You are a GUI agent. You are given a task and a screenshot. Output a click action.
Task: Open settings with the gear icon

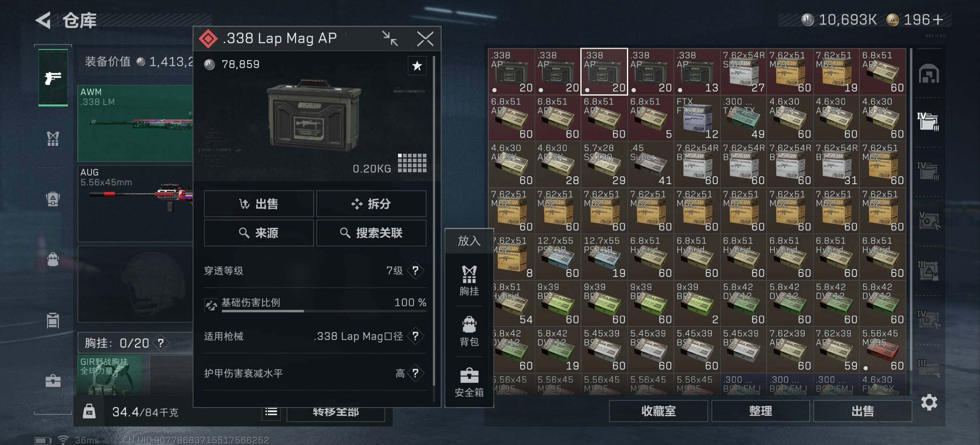click(929, 402)
